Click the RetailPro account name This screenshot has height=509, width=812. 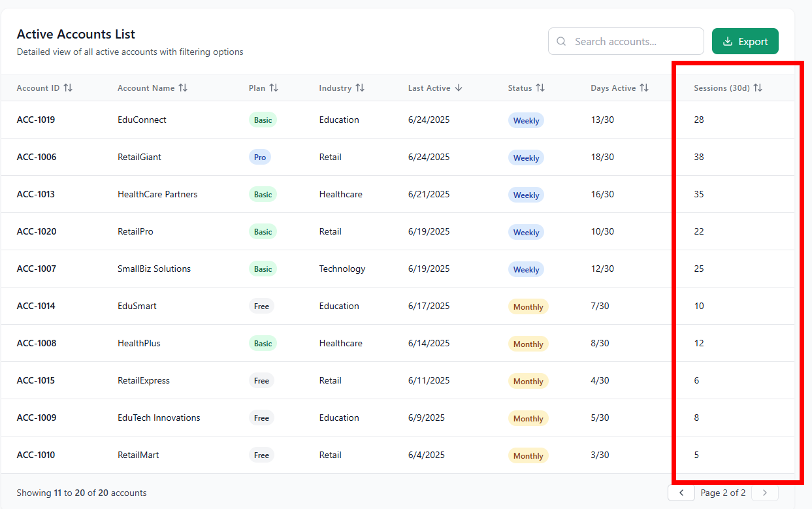(x=135, y=231)
